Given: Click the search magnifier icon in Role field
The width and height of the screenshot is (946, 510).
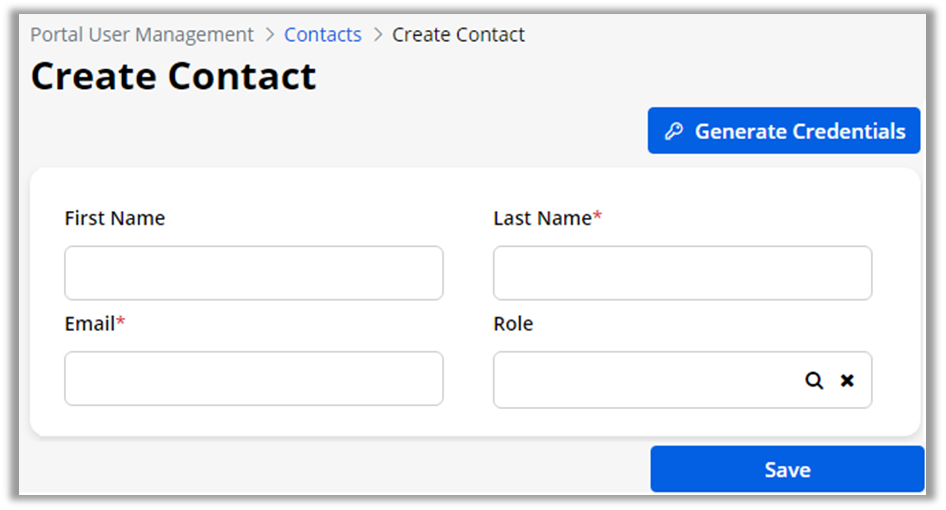Looking at the screenshot, I should pyautogui.click(x=814, y=381).
